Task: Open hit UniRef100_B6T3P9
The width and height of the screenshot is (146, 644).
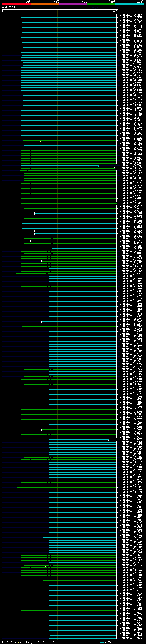Action: tap(131, 22)
